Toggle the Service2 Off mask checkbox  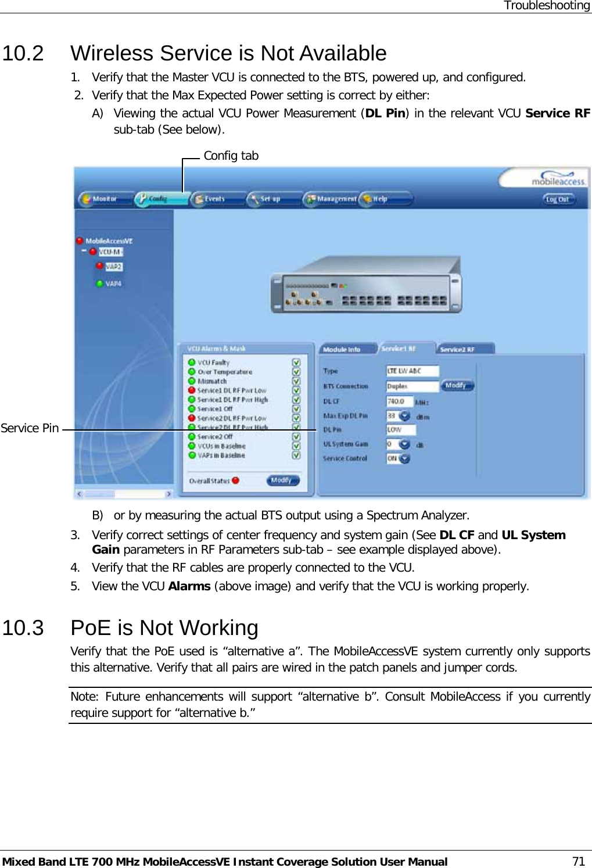click(x=296, y=437)
